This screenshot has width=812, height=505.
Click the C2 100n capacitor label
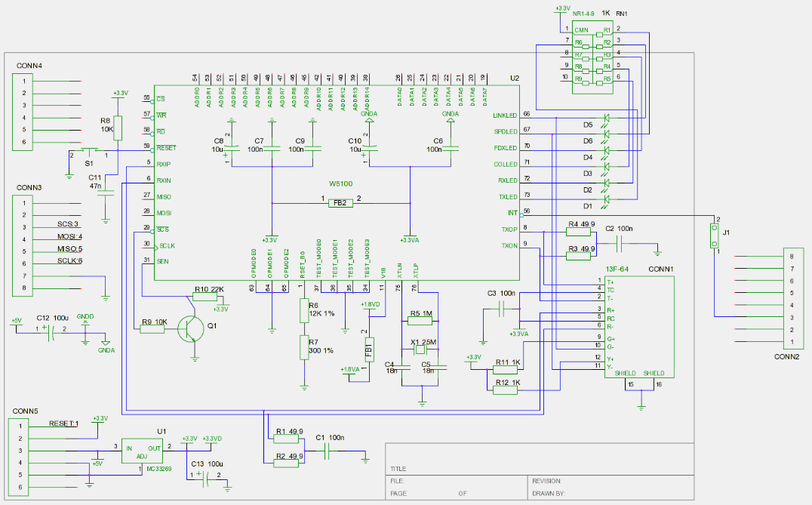pyautogui.click(x=619, y=229)
